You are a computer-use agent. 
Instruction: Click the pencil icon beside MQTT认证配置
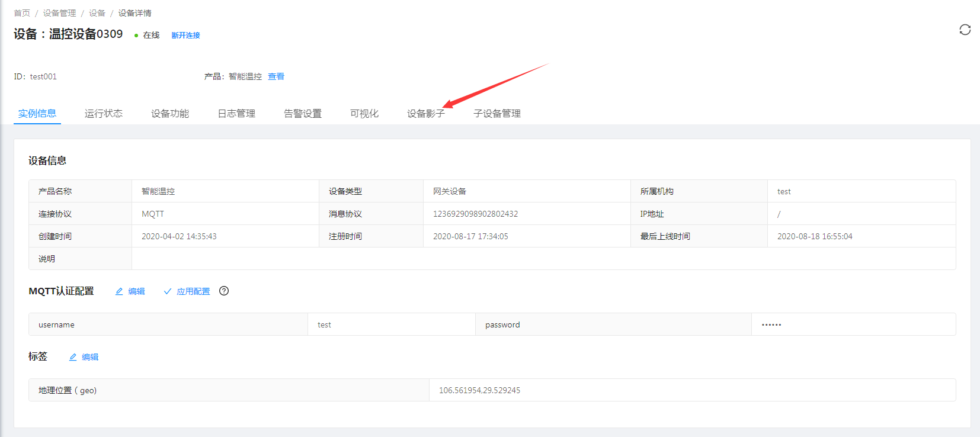coord(119,291)
